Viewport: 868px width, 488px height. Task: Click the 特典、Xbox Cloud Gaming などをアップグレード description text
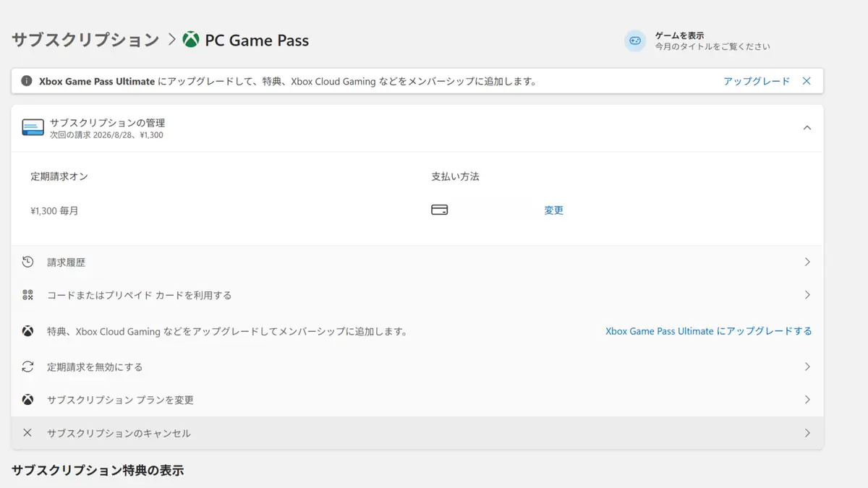(227, 332)
